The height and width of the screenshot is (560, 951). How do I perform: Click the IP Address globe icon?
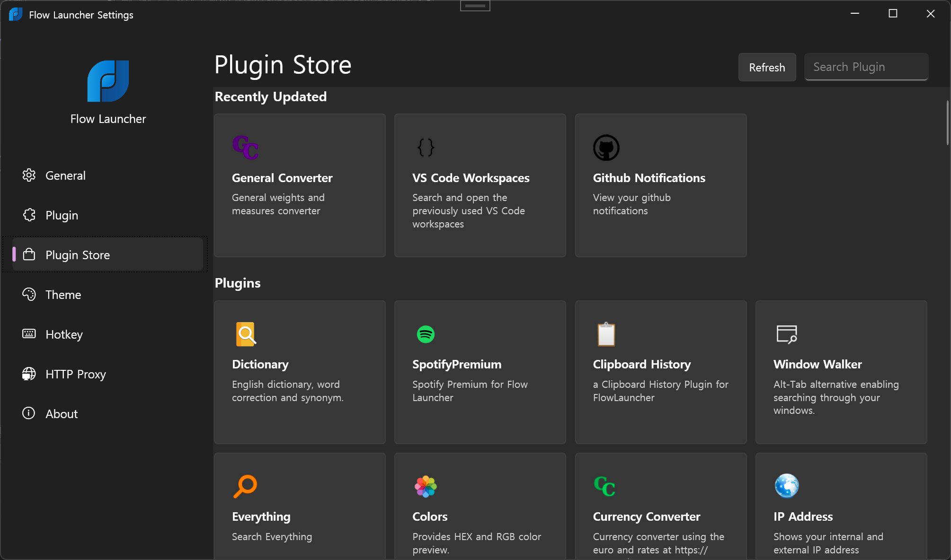point(786,486)
